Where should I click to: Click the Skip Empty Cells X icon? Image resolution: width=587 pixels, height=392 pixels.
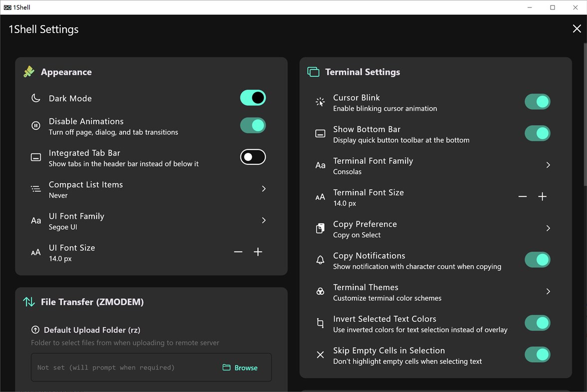(320, 355)
